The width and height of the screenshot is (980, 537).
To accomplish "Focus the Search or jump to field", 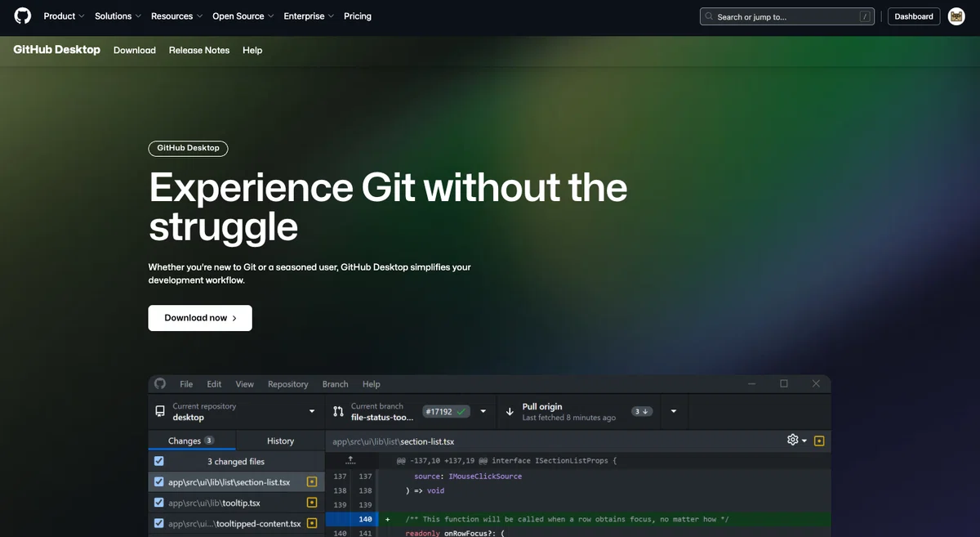I will [x=787, y=16].
